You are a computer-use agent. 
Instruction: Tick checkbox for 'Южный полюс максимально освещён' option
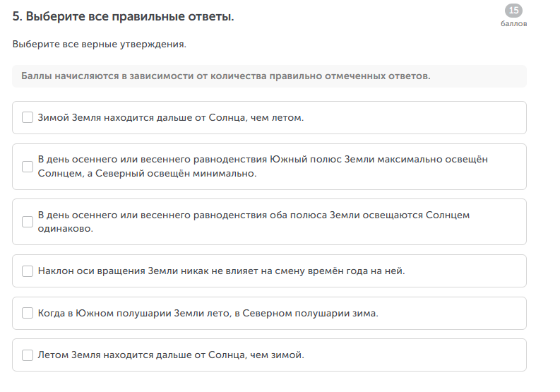[x=28, y=167]
